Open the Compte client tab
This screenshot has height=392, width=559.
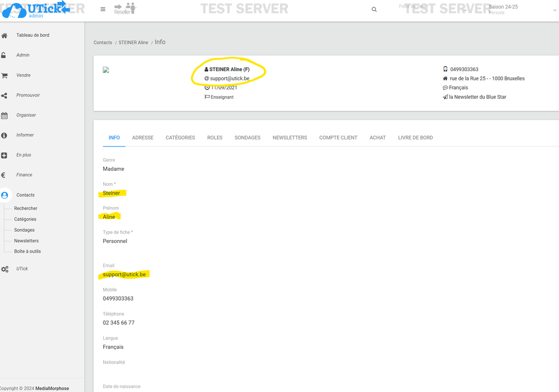point(338,138)
